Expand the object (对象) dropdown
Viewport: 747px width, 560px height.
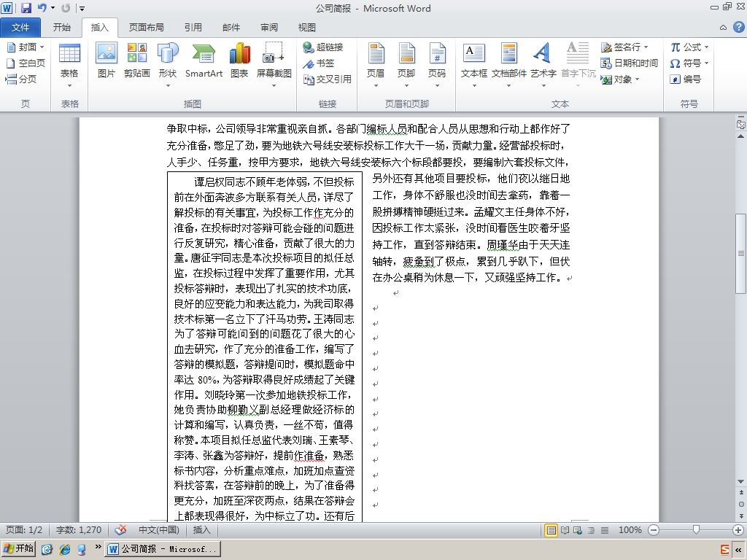click(637, 79)
